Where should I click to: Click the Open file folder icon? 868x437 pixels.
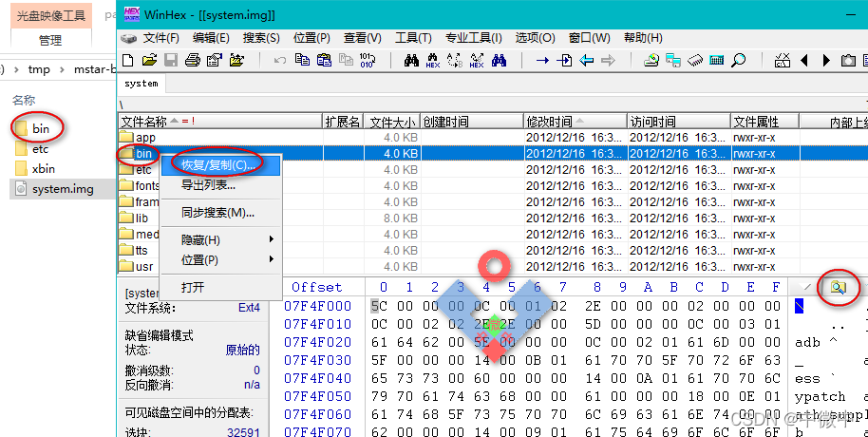click(149, 60)
